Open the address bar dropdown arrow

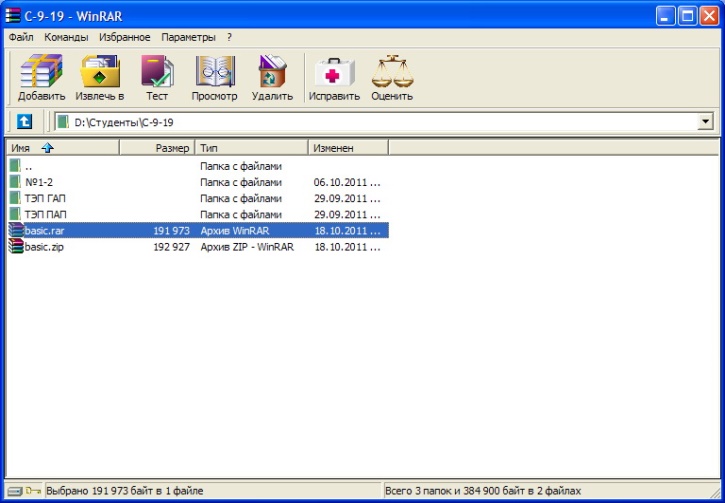705,122
